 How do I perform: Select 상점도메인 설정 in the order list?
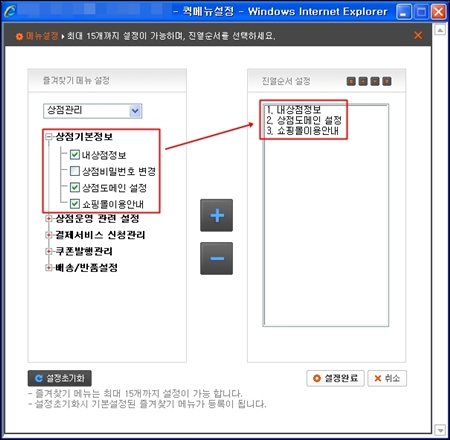point(304,120)
